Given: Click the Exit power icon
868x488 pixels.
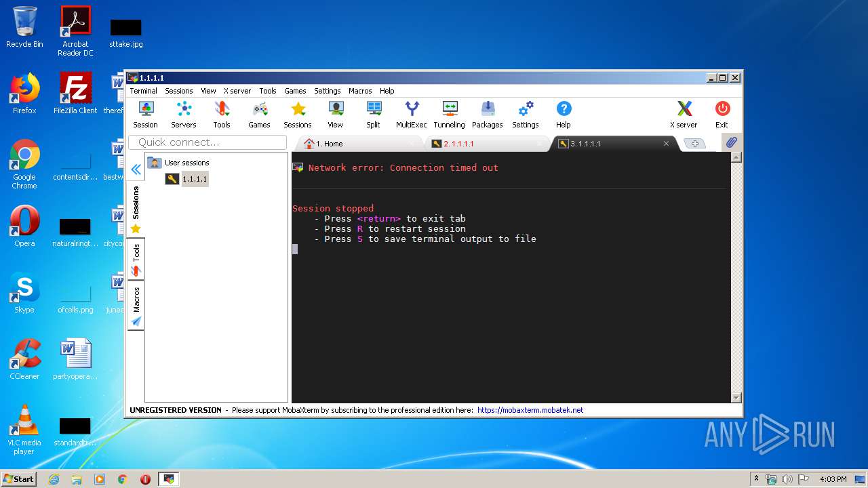Looking at the screenshot, I should click(x=722, y=115).
